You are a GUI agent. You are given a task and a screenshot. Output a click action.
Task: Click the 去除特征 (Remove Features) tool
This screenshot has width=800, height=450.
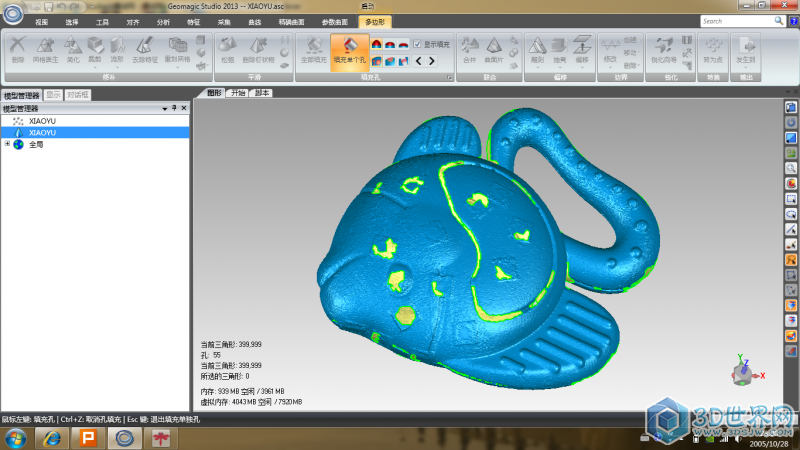point(145,49)
